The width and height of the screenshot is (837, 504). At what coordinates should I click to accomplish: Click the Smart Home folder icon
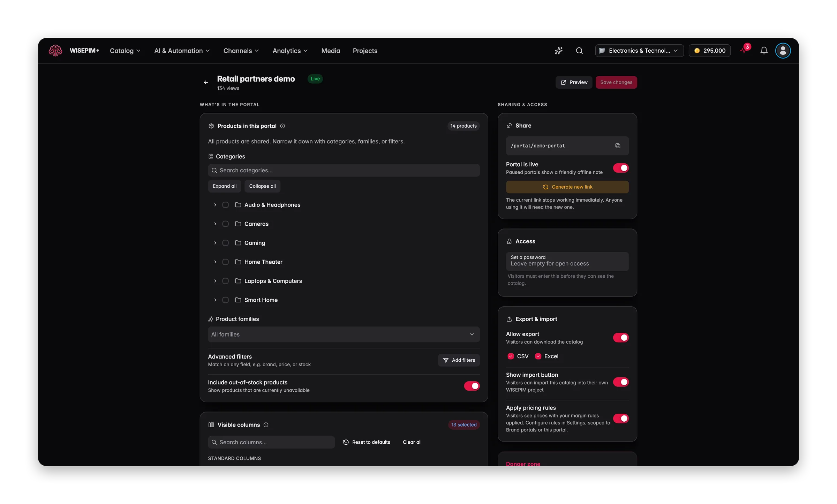pos(238,300)
